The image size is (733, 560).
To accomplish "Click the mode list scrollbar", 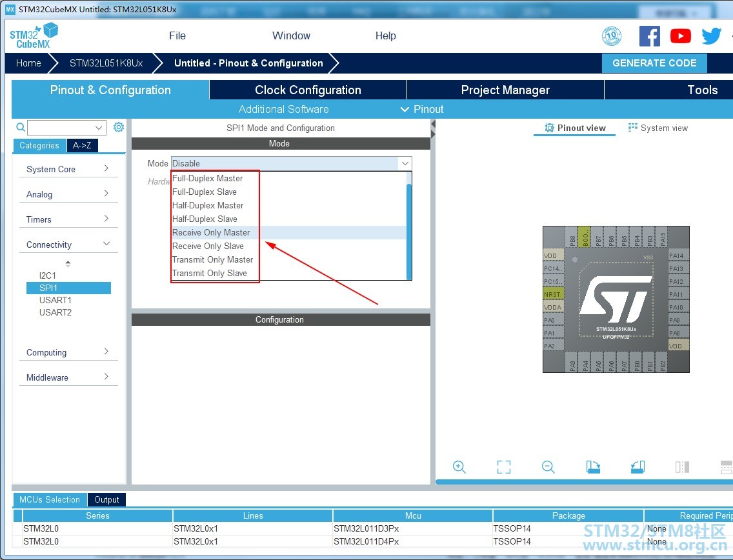I will (x=409, y=232).
